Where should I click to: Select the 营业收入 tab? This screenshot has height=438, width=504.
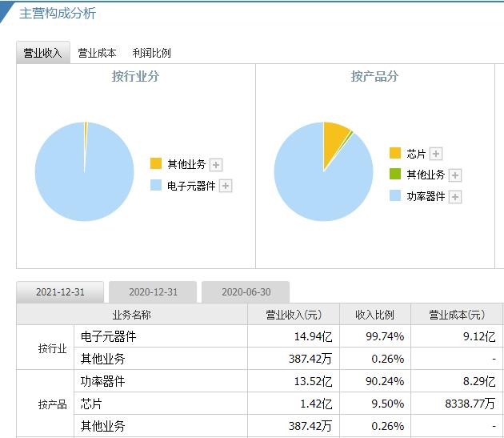[x=43, y=53]
